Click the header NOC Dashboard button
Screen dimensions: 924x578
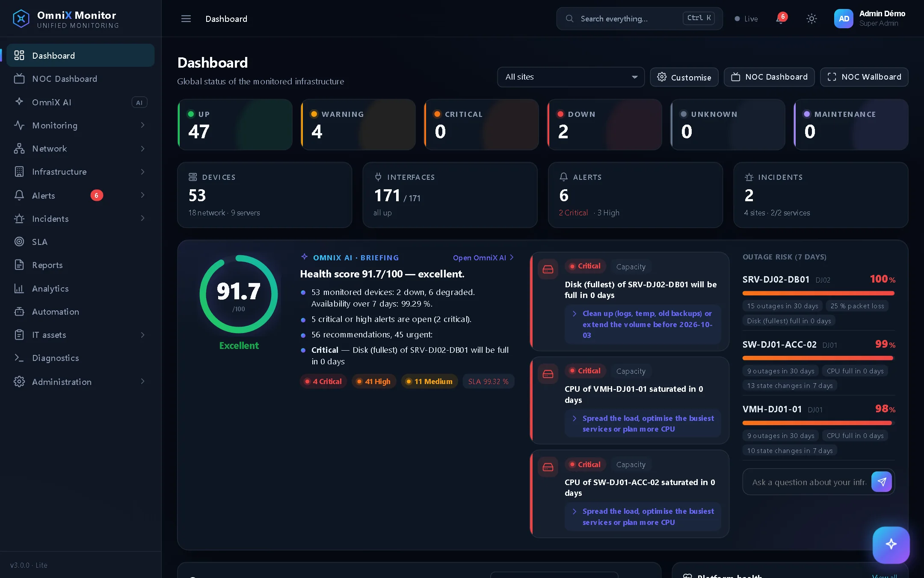point(769,77)
